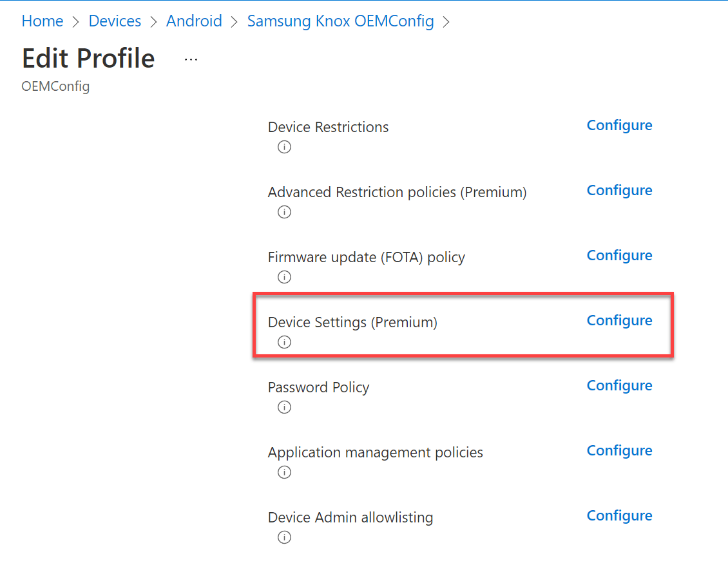Configure Firmware update (FOTA) policy
728x563 pixels.
pyautogui.click(x=619, y=256)
